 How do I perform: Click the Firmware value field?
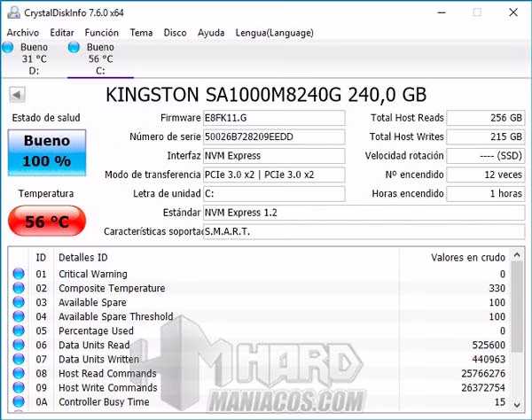coord(273,119)
